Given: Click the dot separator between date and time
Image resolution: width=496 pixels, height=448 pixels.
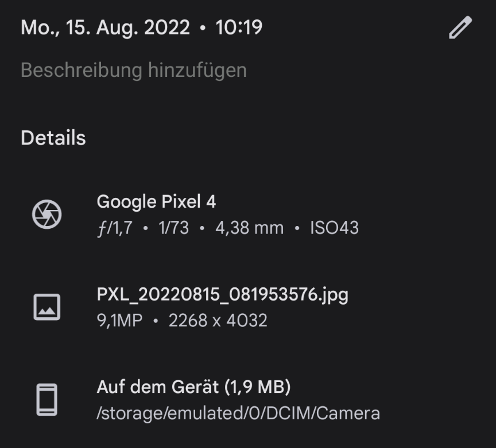Looking at the screenshot, I should [203, 28].
